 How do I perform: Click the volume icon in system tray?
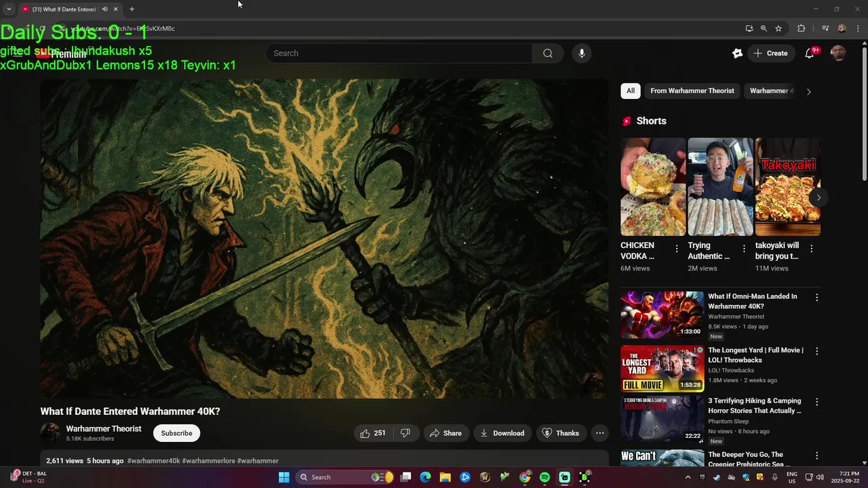[x=819, y=477]
